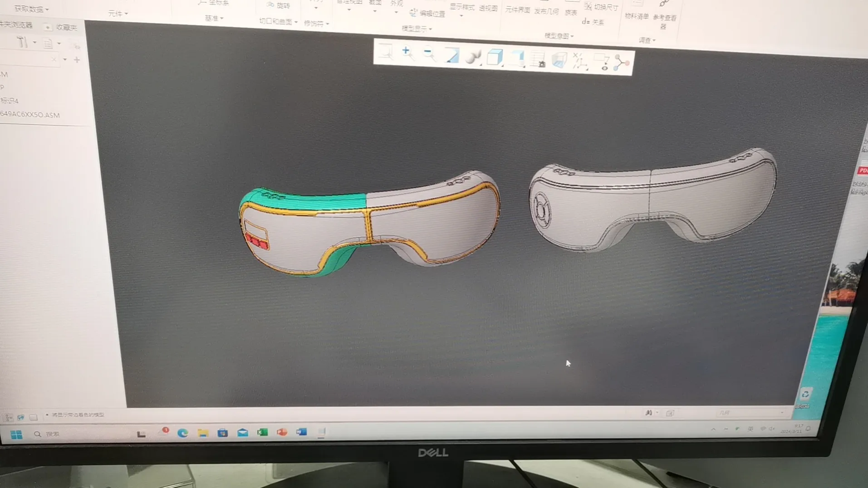Expand the 模型显示 ribbon group

417,29
